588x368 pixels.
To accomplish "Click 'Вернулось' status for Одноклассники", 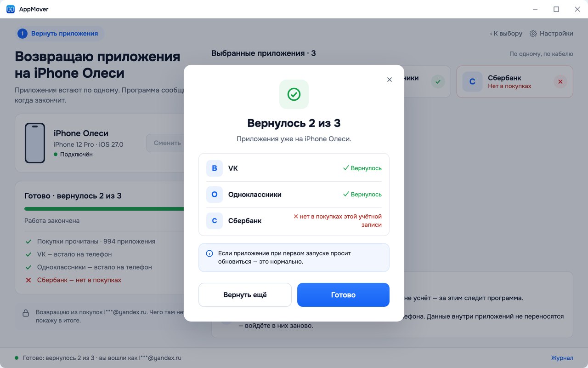I will tap(362, 195).
